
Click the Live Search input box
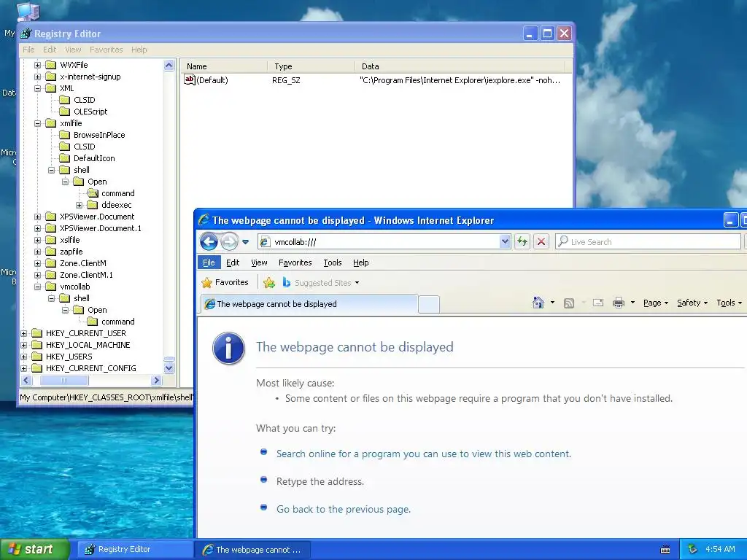coord(648,241)
